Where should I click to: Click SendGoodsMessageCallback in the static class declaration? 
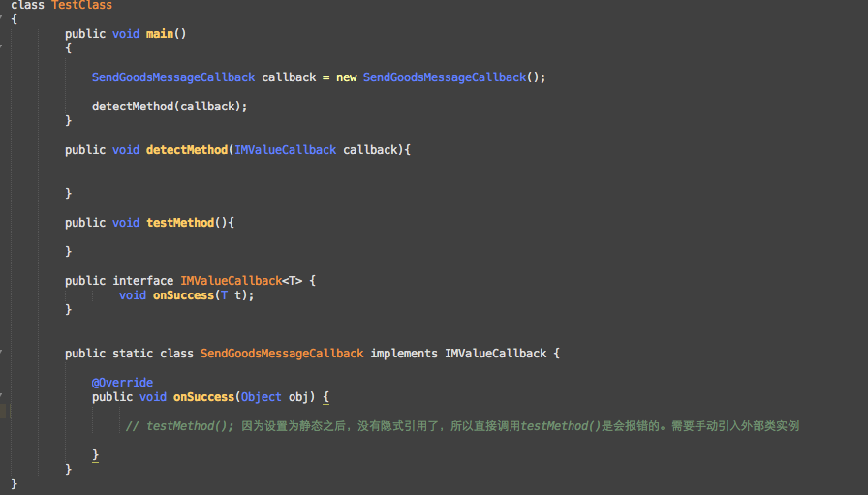pyautogui.click(x=282, y=354)
